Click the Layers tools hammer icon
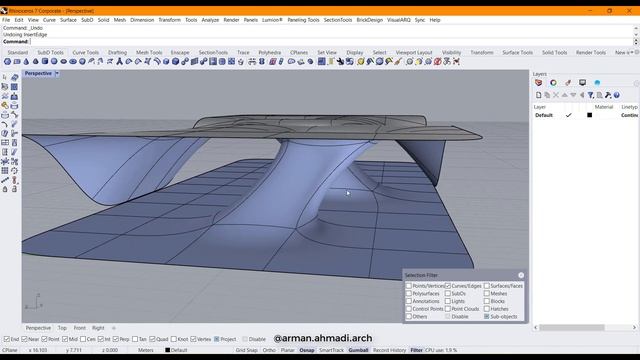 point(608,95)
